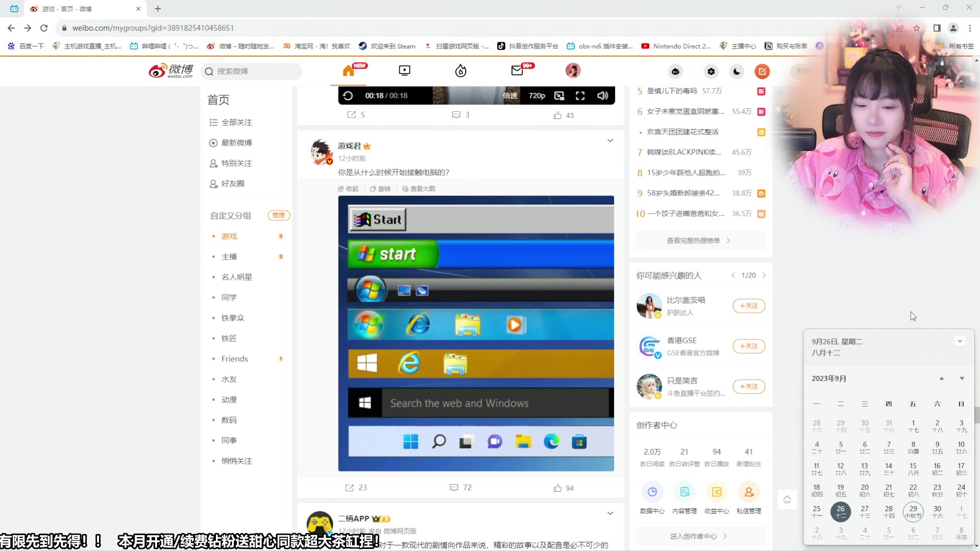Click 管理 button beside 自定义分组

[x=279, y=215]
